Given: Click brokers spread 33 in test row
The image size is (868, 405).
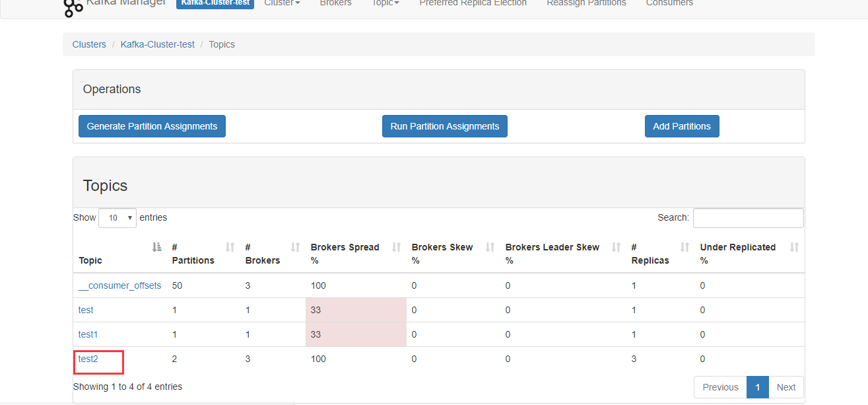Looking at the screenshot, I should click(x=316, y=310).
